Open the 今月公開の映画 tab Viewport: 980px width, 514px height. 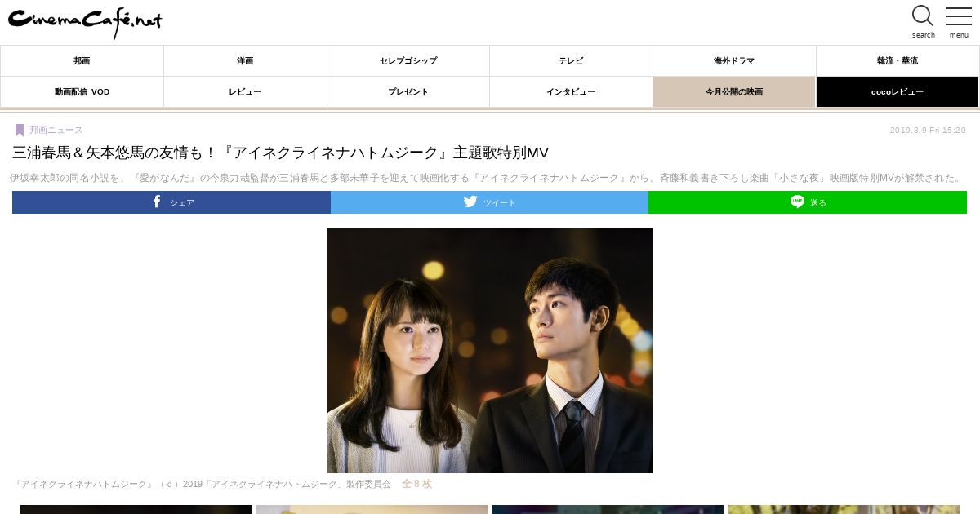point(734,92)
